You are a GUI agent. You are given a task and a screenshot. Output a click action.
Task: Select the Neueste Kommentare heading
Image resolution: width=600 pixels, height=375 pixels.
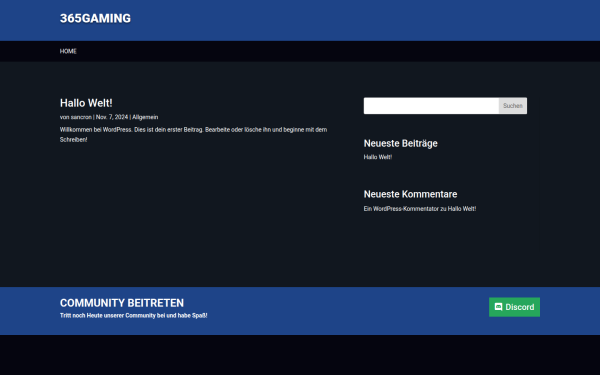410,194
